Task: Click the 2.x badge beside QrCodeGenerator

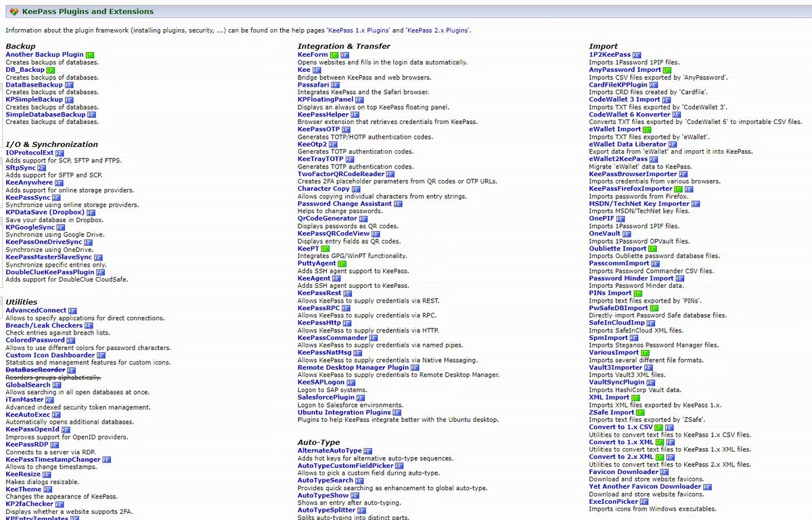Action: click(x=363, y=219)
